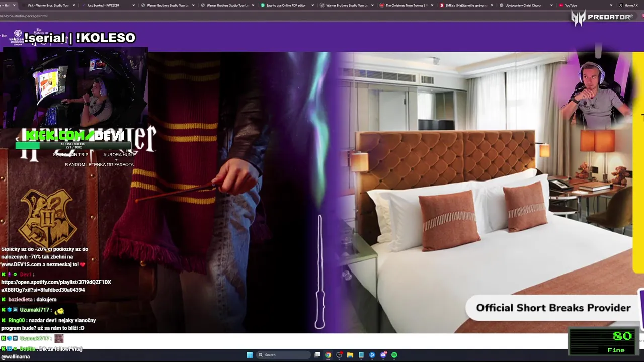Image resolution: width=644 pixels, height=362 pixels.
Task: Close the Just Booked - FW72C9R tab
Action: coord(133,5)
